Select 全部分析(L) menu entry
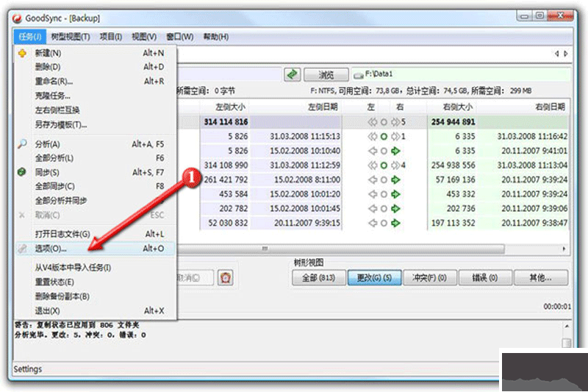The width and height of the screenshot is (588, 392). pos(96,158)
